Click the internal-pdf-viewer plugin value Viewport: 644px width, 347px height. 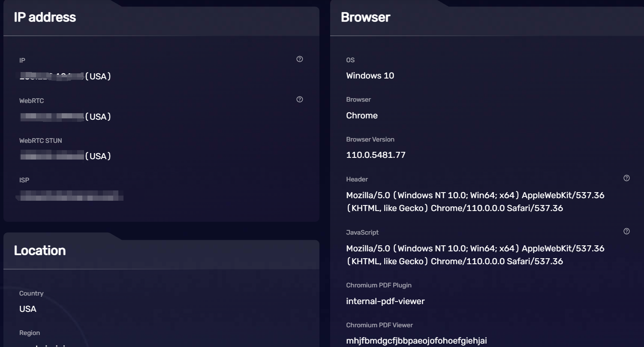(385, 301)
